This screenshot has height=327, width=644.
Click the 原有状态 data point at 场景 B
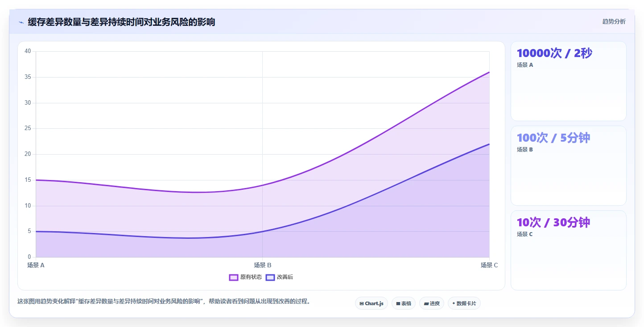pyautogui.click(x=263, y=185)
